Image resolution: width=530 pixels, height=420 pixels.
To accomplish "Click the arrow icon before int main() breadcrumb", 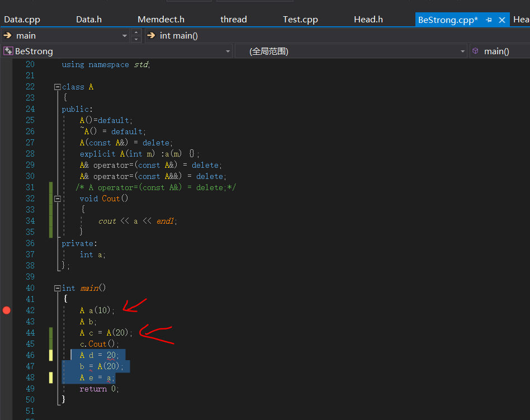I will tap(150, 35).
